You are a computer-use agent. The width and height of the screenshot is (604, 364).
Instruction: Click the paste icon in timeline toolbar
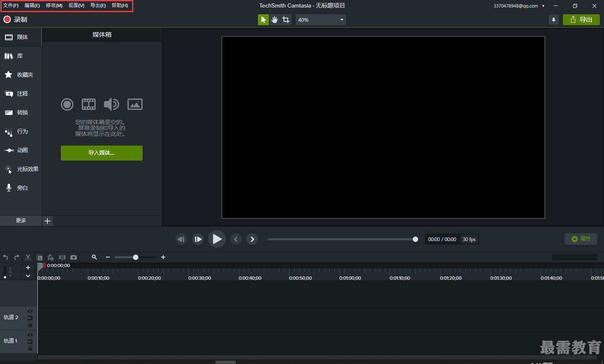[51, 257]
